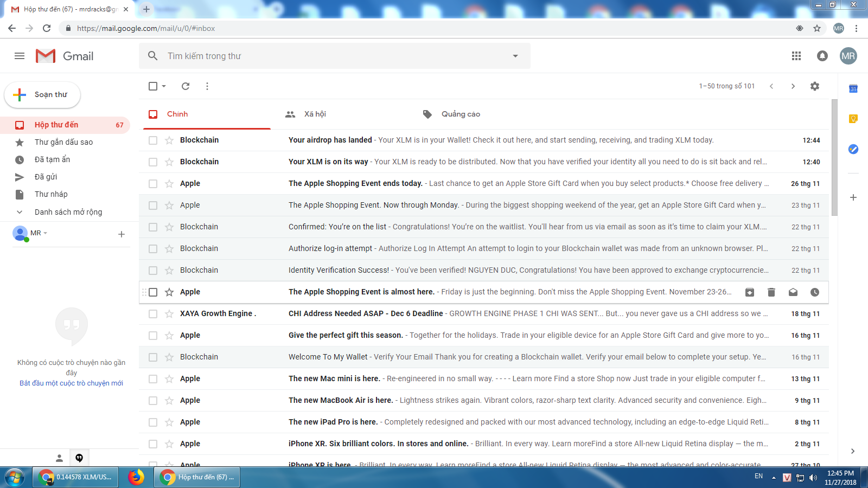Open Gmail settings gear
This screenshot has height=488, width=868.
(814, 86)
